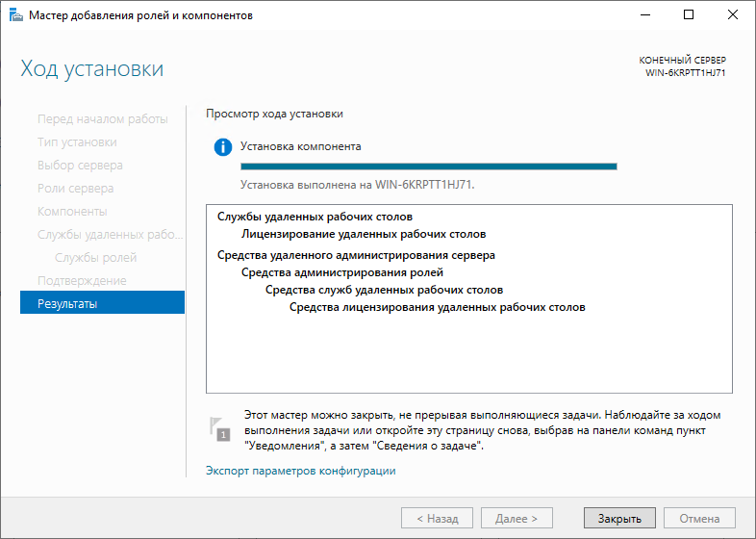Image resolution: width=756 pixels, height=539 pixels.
Task: Click the Лицензирование удаленных рабочих столов row
Action: click(x=364, y=234)
